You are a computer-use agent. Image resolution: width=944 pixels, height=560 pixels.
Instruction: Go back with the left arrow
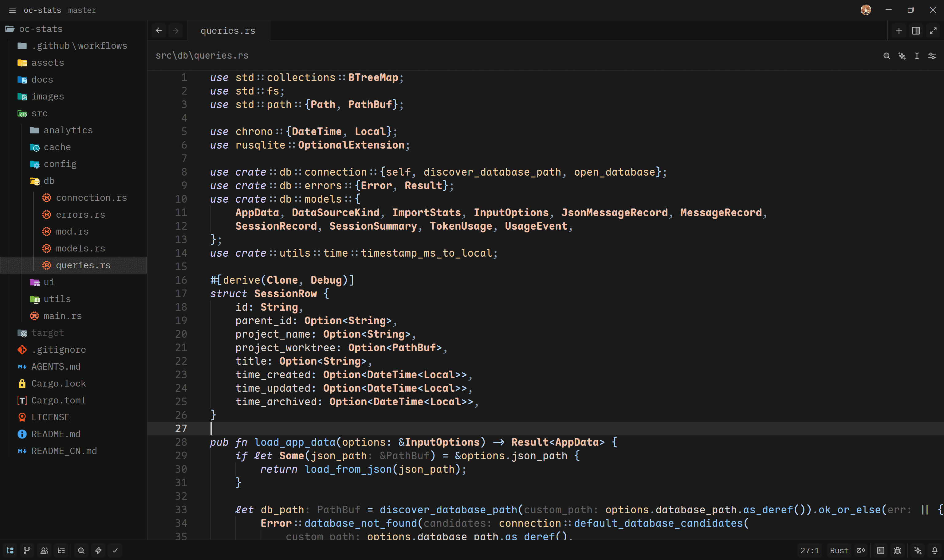pyautogui.click(x=159, y=31)
